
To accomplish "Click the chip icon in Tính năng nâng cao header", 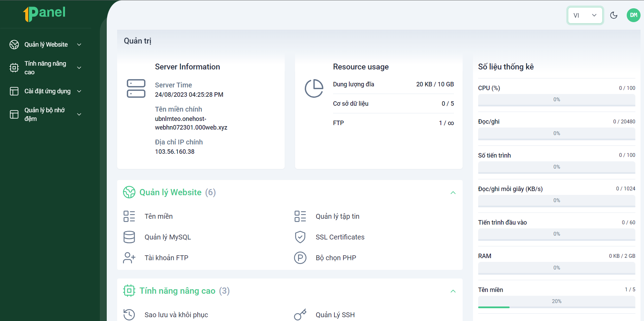I will point(129,291).
